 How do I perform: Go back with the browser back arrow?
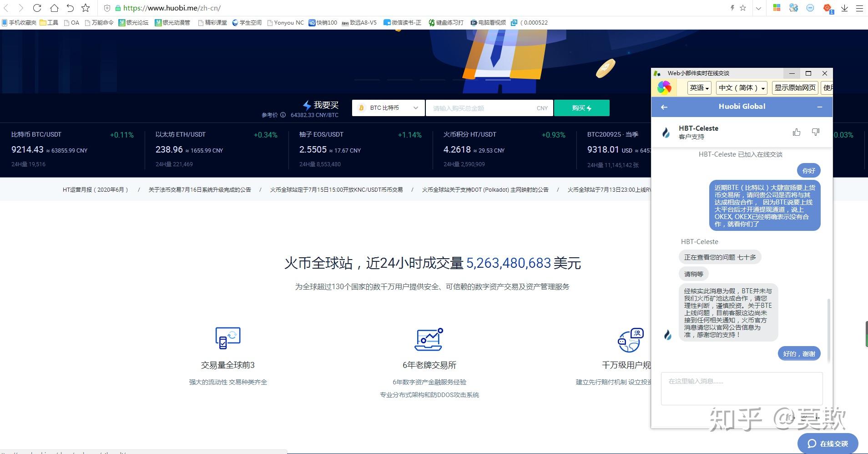point(6,8)
